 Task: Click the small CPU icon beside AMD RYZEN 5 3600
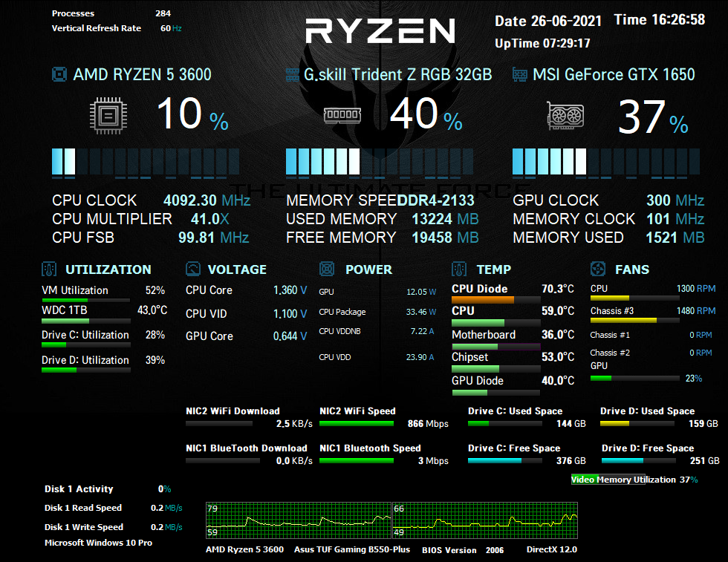(x=59, y=74)
